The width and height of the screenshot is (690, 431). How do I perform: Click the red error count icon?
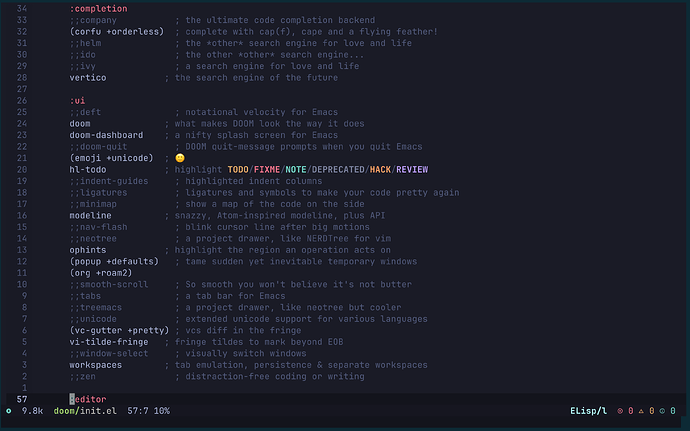point(620,411)
